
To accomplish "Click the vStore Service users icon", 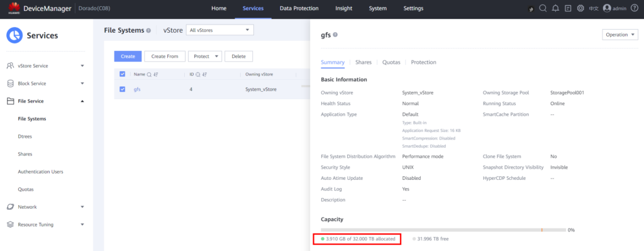I will click(11, 65).
